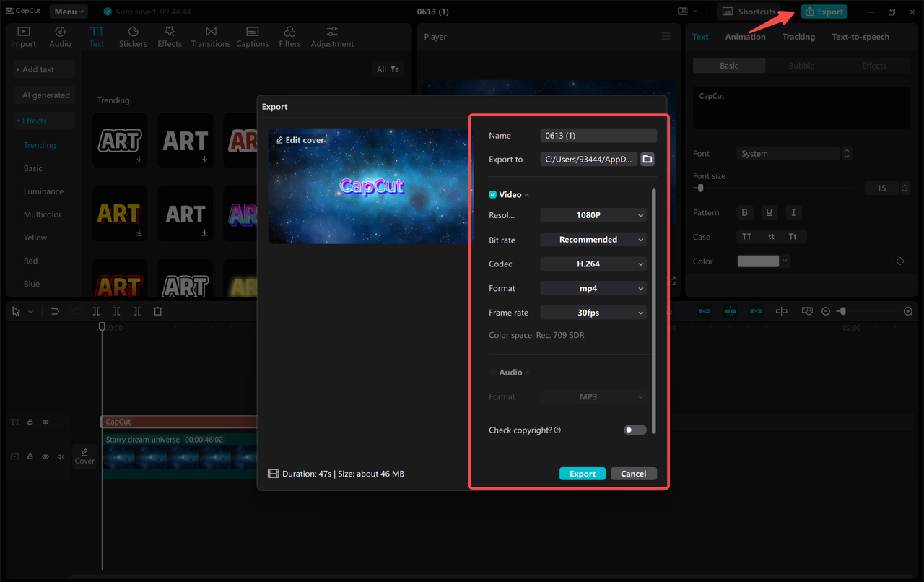Open the Filters panel

pyautogui.click(x=289, y=36)
